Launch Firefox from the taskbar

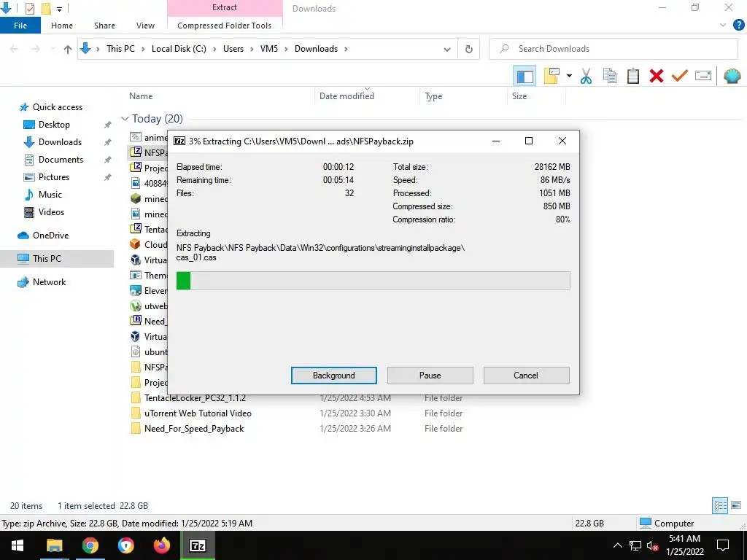[x=161, y=545]
